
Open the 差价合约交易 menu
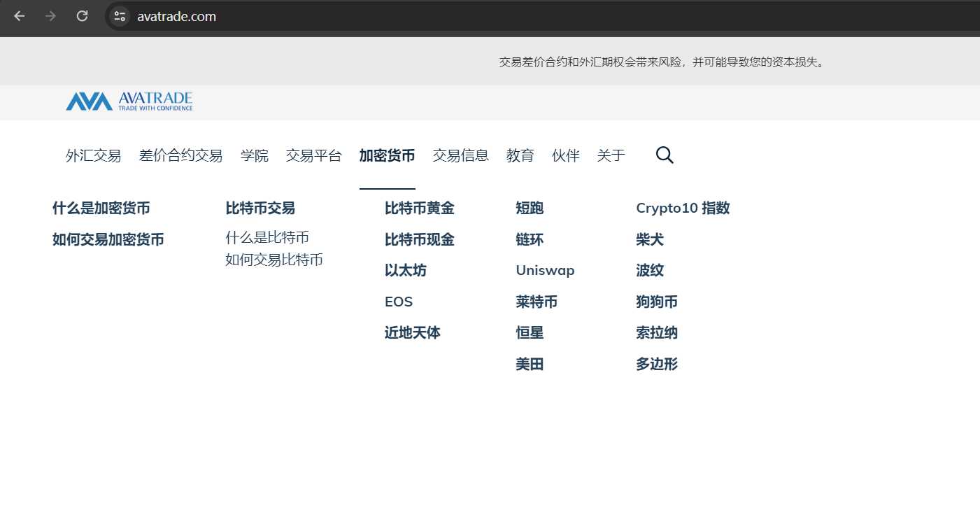point(181,155)
